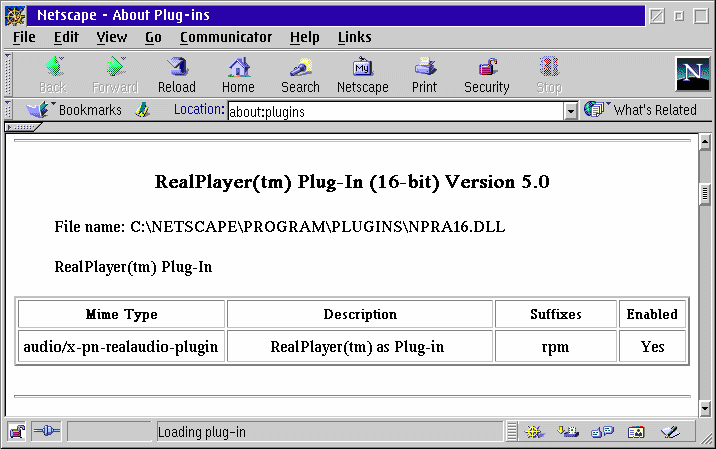Open Discussion groups from the component bar
Image resolution: width=716 pixels, height=449 pixels.
tap(602, 432)
